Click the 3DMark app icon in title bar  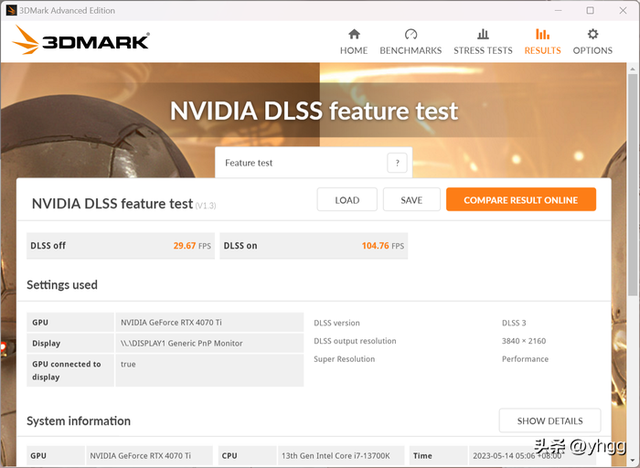pos(10,10)
